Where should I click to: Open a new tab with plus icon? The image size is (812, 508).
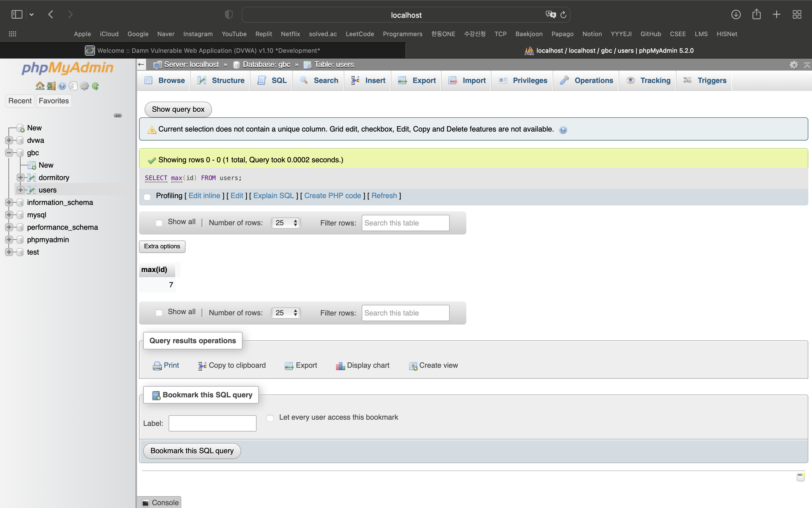click(776, 14)
